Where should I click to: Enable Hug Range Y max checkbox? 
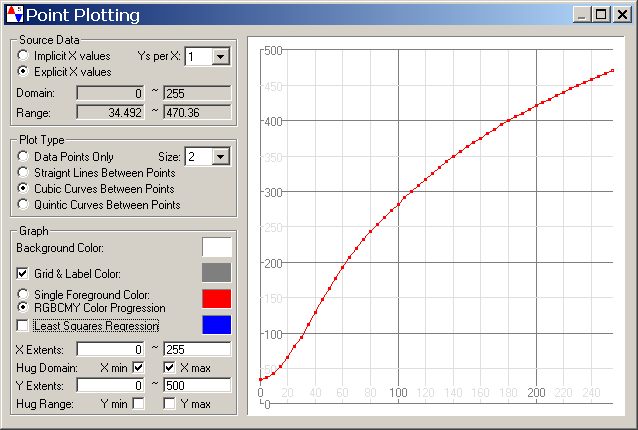coord(170,404)
